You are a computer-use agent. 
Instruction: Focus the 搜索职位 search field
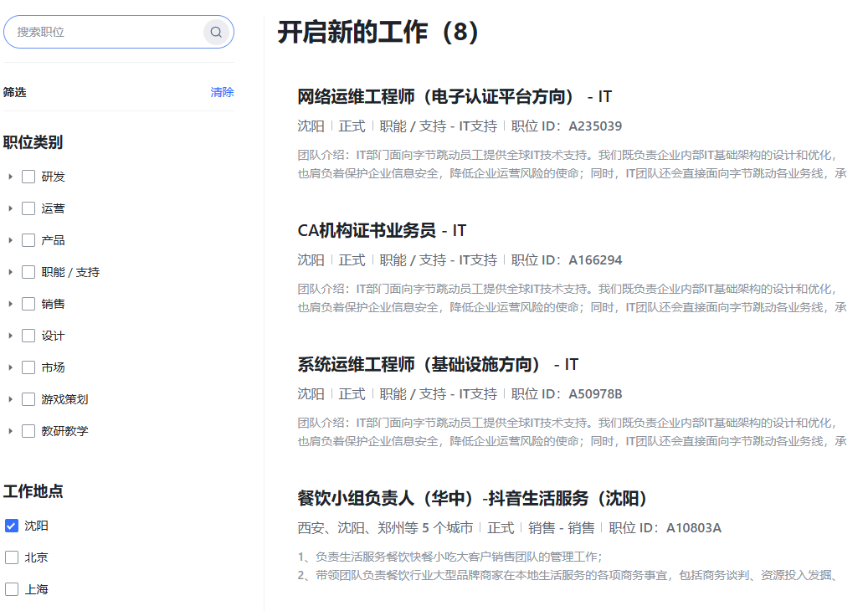[119, 32]
